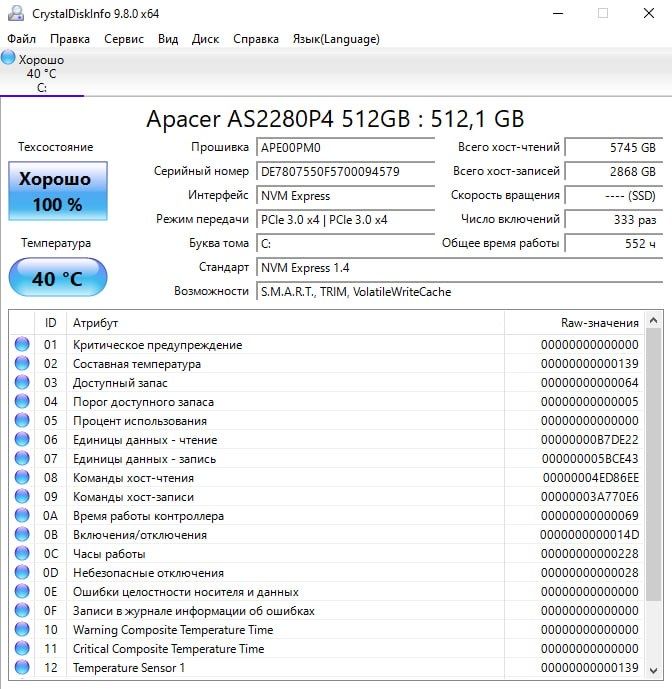Viewport: 672px width, 689px height.
Task: Click the status orb for attribute 12
Action: point(22,667)
